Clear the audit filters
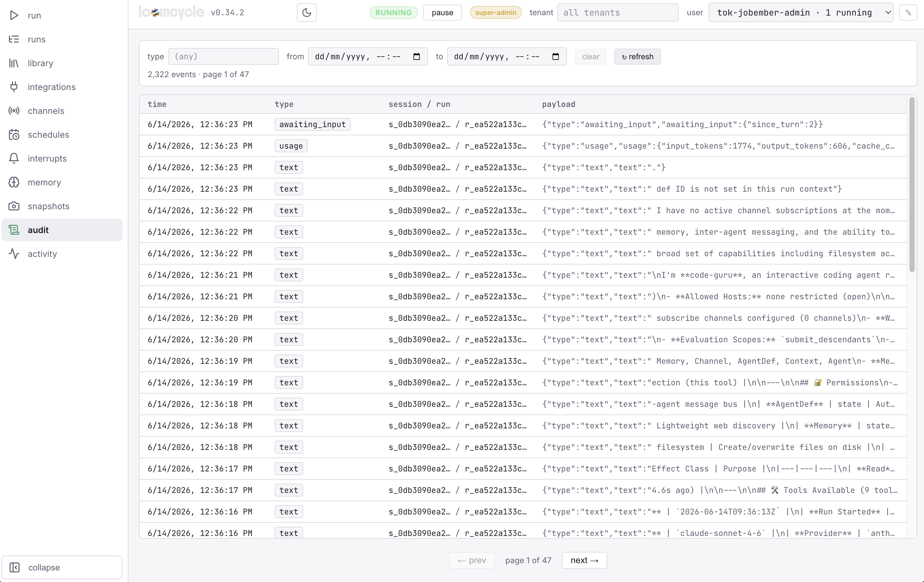This screenshot has width=924, height=582. click(x=590, y=56)
